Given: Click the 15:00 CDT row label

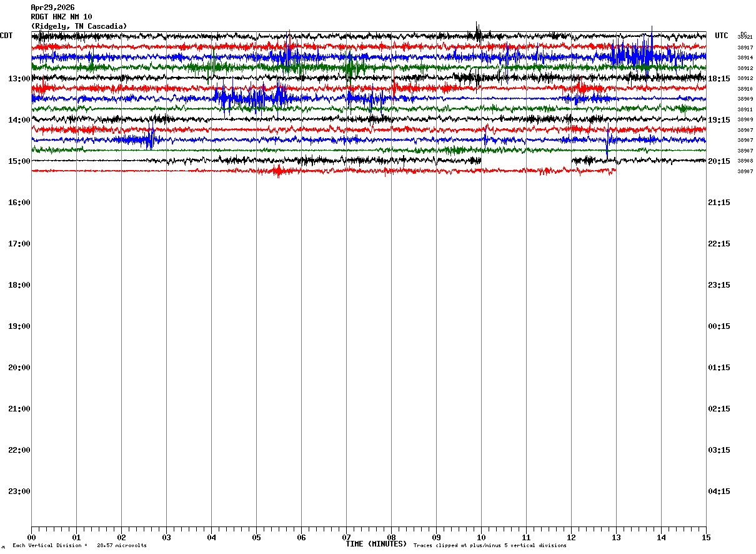Looking at the screenshot, I should pos(19,161).
